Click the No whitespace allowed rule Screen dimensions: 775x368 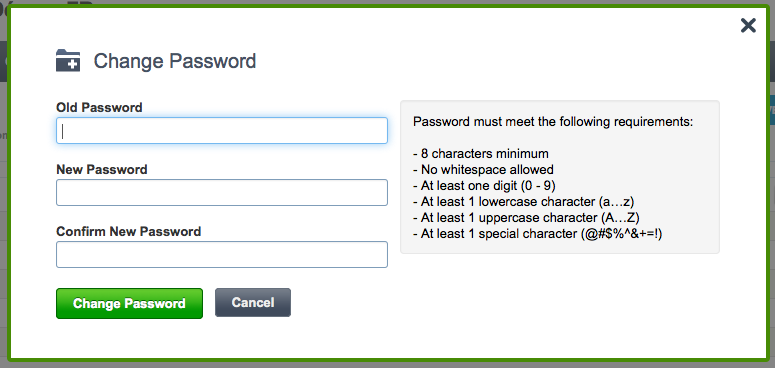click(x=483, y=169)
